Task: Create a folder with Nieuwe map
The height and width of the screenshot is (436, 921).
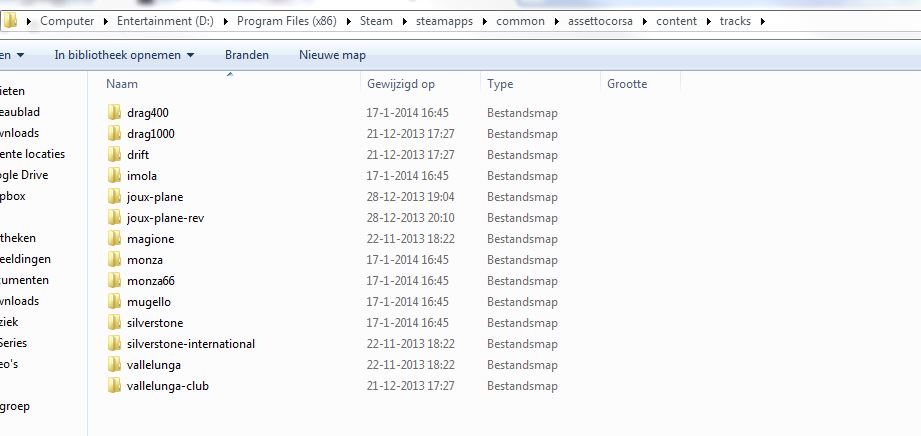Action: pos(332,55)
